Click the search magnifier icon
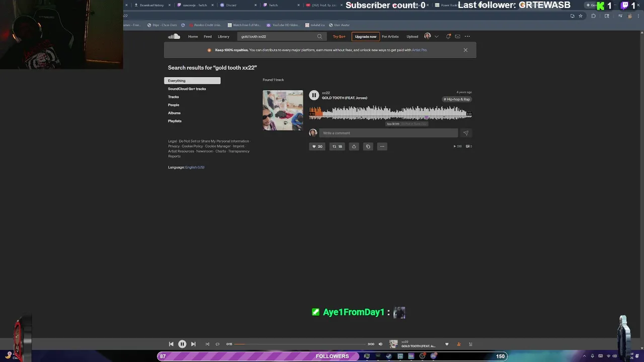 319,36
